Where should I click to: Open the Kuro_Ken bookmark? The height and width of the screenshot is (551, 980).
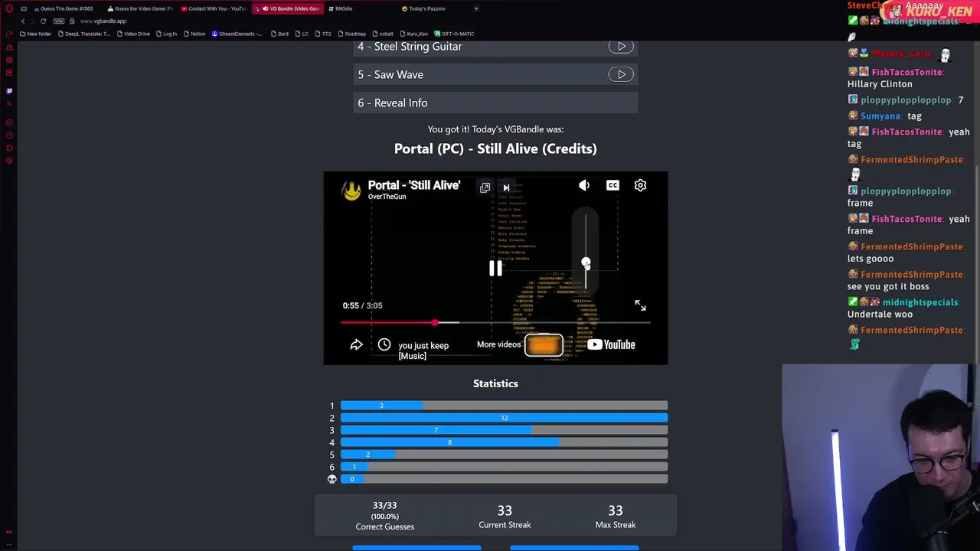(413, 34)
